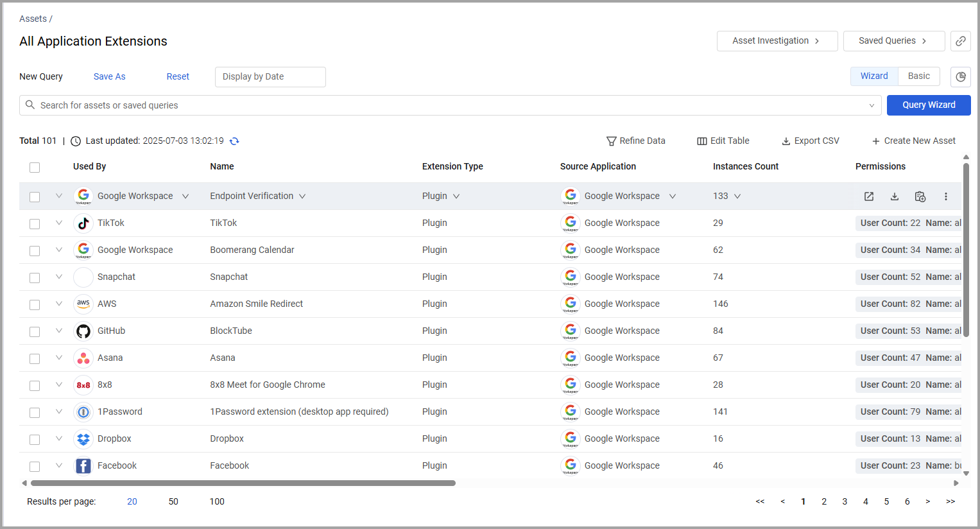
Task: Check the 1Password row checkbox
Action: point(35,413)
